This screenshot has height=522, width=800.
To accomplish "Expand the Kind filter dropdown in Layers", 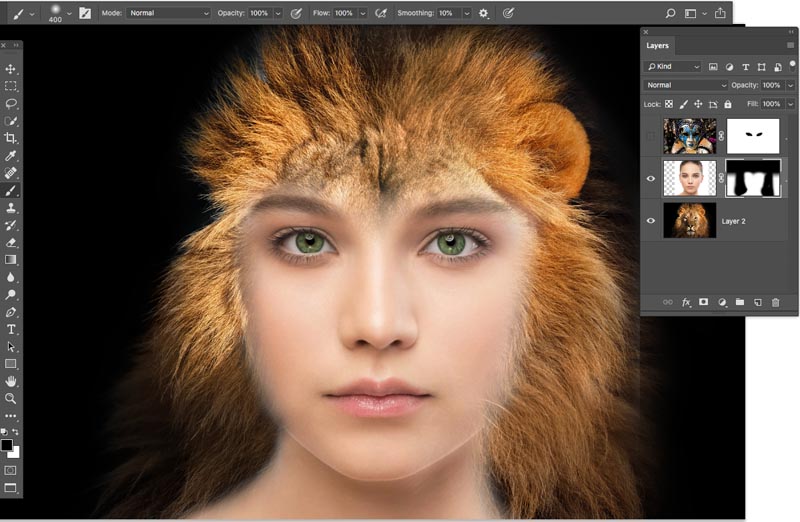I will 673,67.
